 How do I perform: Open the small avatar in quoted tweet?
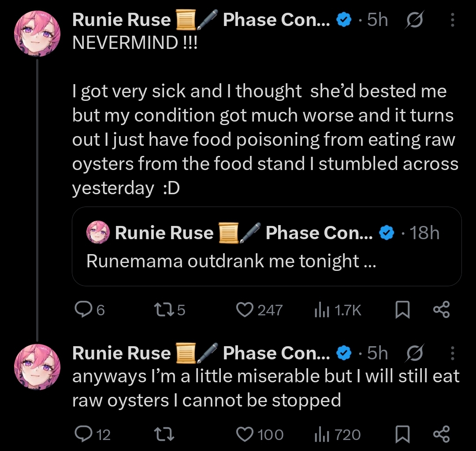click(x=98, y=232)
